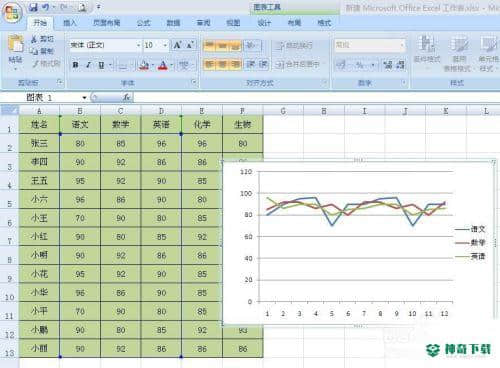This screenshot has height=368, width=500.
Task: Switch to the 设计 chart tools tab
Action: tap(264, 23)
